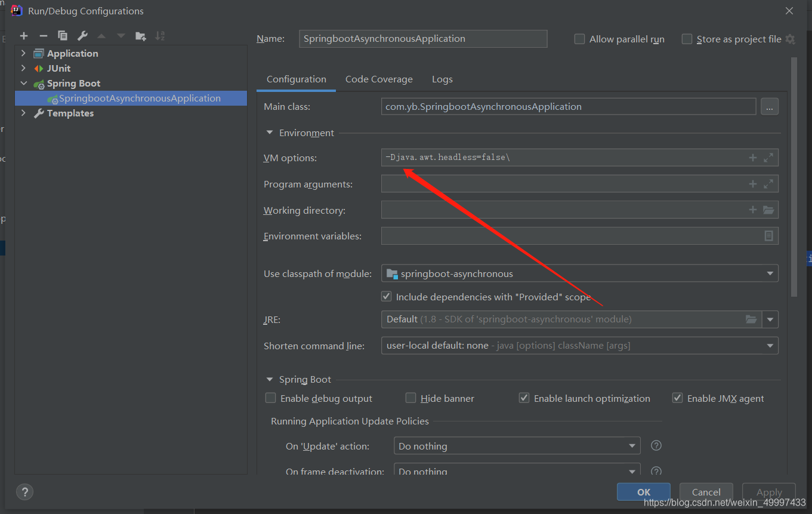The height and width of the screenshot is (514, 812).
Task: Open the Logs tab
Action: click(442, 79)
